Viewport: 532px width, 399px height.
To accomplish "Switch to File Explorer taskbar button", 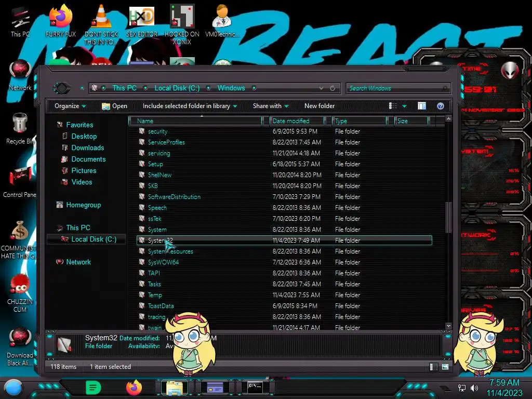I will [175, 388].
